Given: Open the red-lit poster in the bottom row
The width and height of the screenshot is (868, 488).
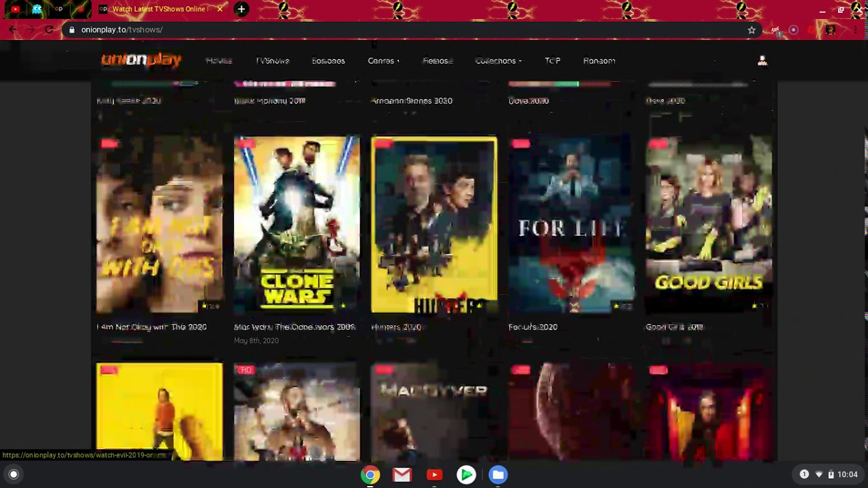Looking at the screenshot, I should pos(709,411).
